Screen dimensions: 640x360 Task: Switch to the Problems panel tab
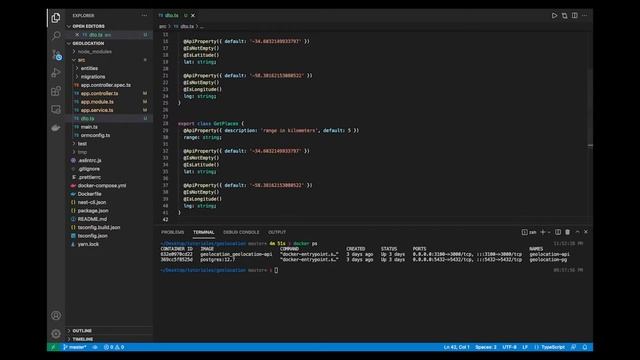point(172,232)
